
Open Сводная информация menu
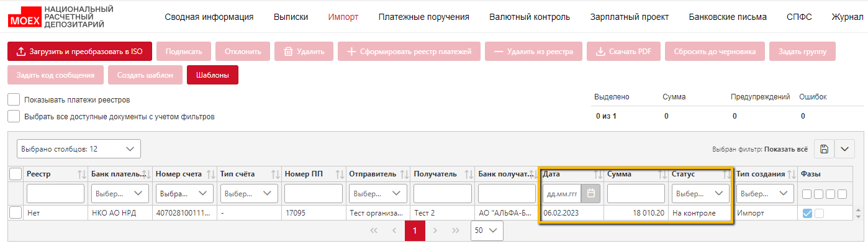209,17
